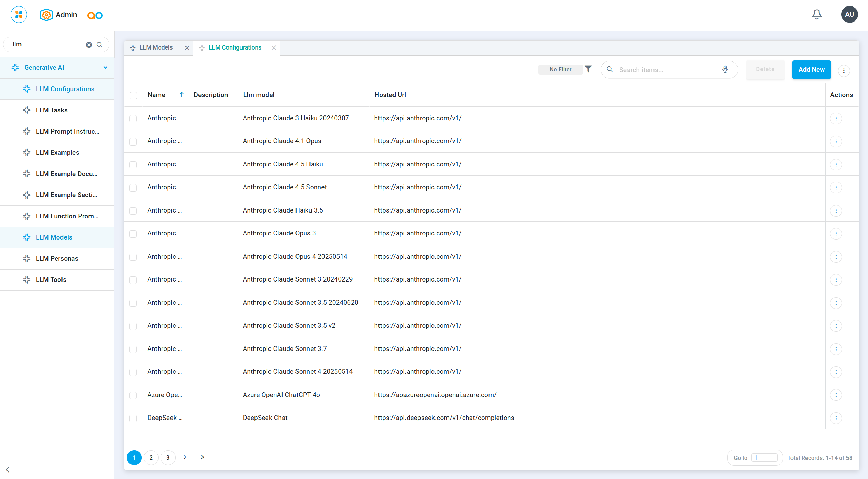The width and height of the screenshot is (868, 479).
Task: Open LLM Personas in the sidebar
Action: pos(57,258)
